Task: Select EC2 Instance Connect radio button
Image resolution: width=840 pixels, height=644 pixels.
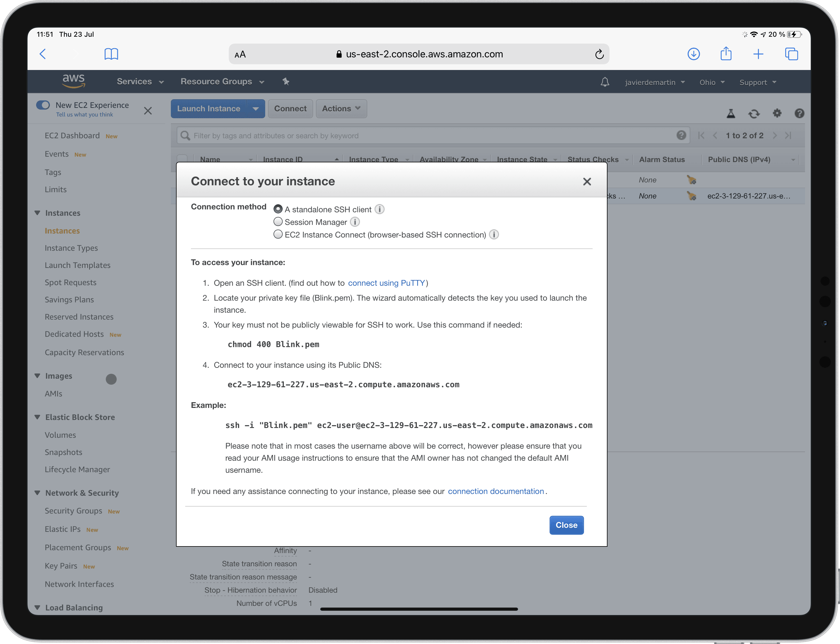Action: pyautogui.click(x=278, y=234)
